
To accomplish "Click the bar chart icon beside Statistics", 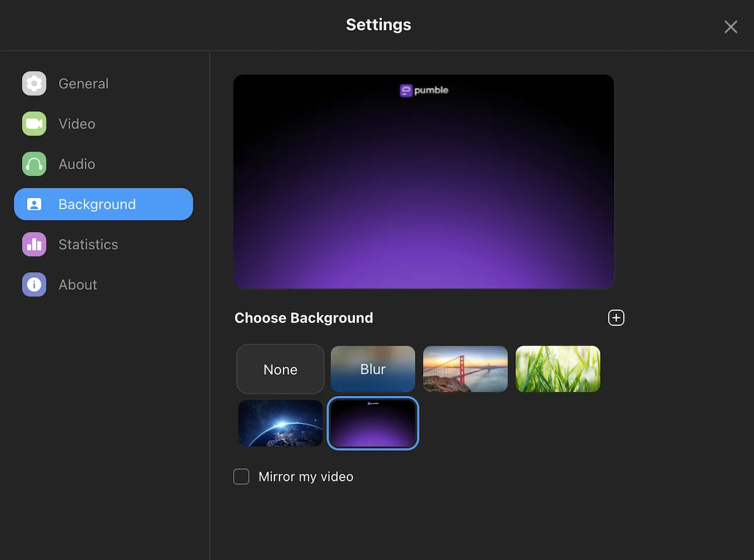I will (x=34, y=244).
